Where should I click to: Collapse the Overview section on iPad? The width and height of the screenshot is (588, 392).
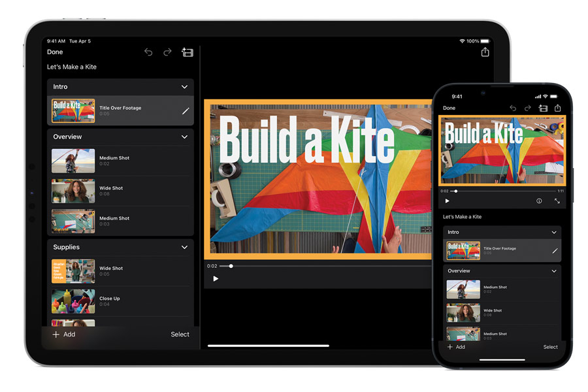pyautogui.click(x=184, y=137)
